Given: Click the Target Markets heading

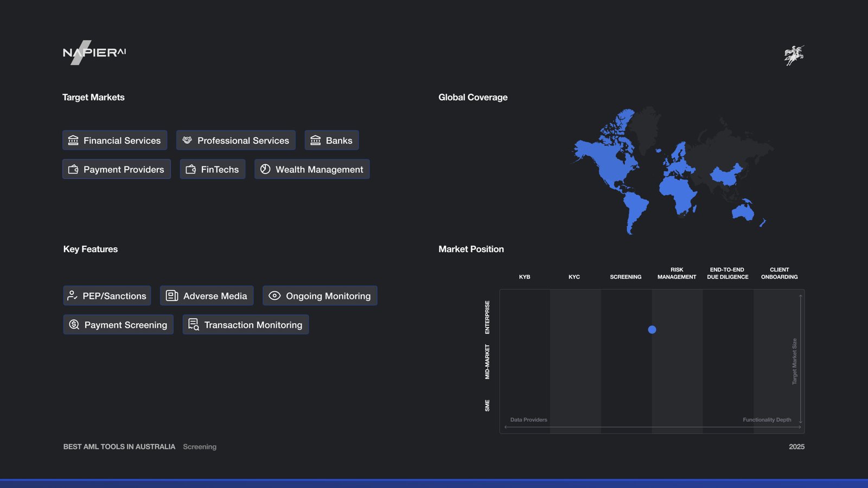Looking at the screenshot, I should coord(93,98).
